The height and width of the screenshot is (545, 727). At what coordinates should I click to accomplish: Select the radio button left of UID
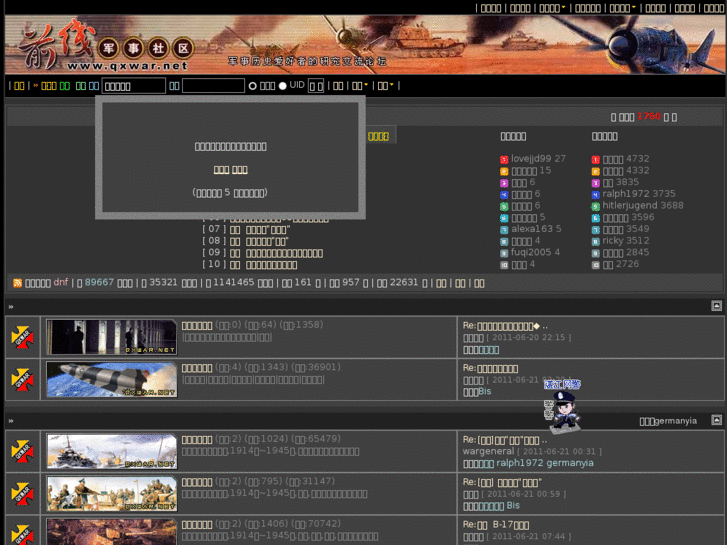(282, 86)
